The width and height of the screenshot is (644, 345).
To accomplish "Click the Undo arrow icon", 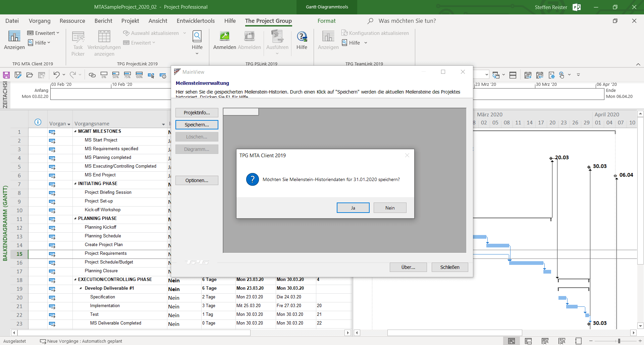I will click(56, 75).
